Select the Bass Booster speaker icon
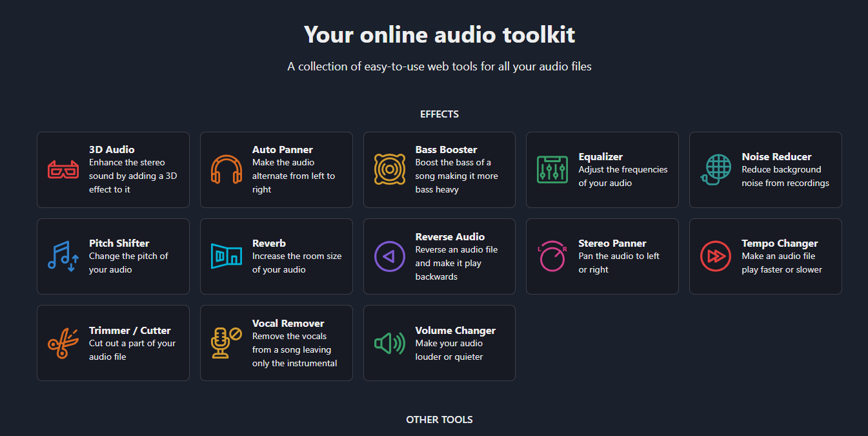The width and height of the screenshot is (868, 436). click(390, 170)
